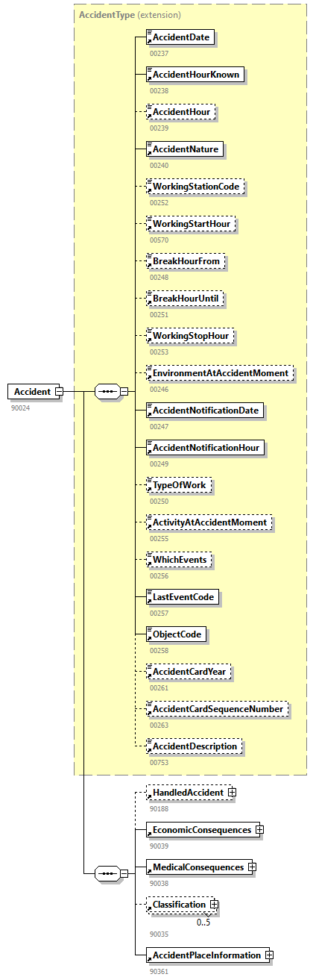The height and width of the screenshot is (980, 316).
Task: Select the WorkingStationCode element
Action: 196,186
